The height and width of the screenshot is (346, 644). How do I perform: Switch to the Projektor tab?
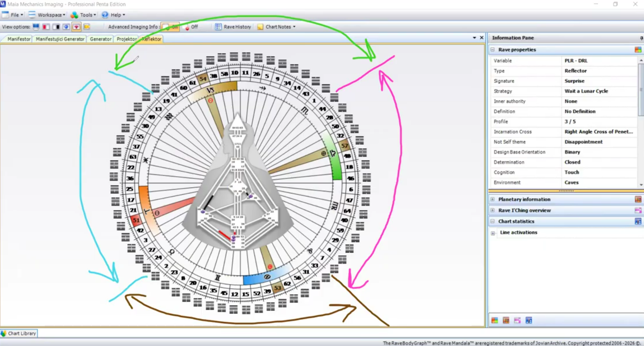point(126,39)
